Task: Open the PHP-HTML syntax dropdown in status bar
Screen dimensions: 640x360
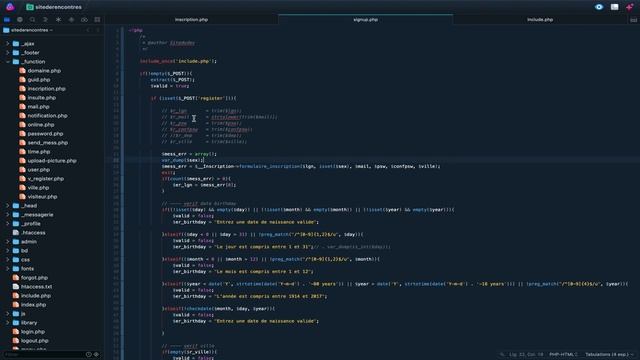Action: [x=563, y=354]
